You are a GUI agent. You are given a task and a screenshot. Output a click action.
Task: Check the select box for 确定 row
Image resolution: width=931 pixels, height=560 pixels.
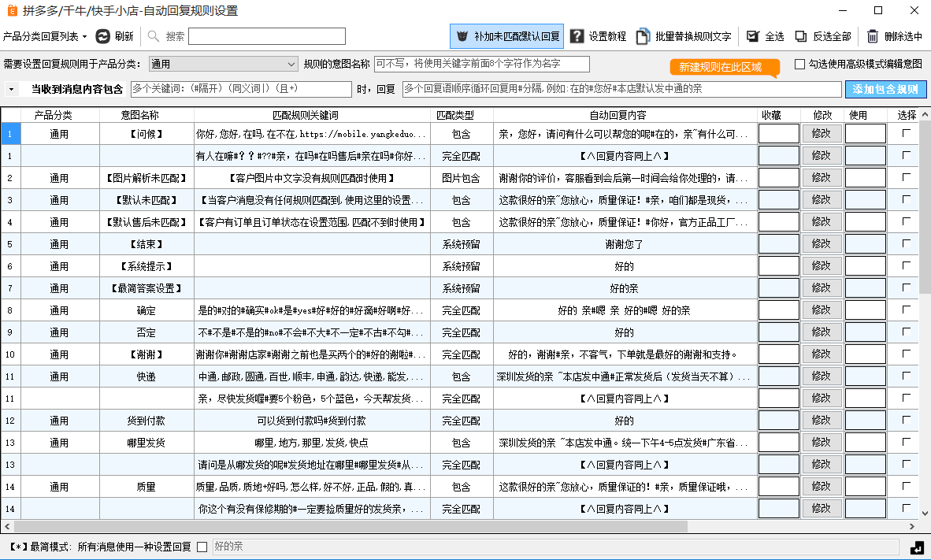906,310
